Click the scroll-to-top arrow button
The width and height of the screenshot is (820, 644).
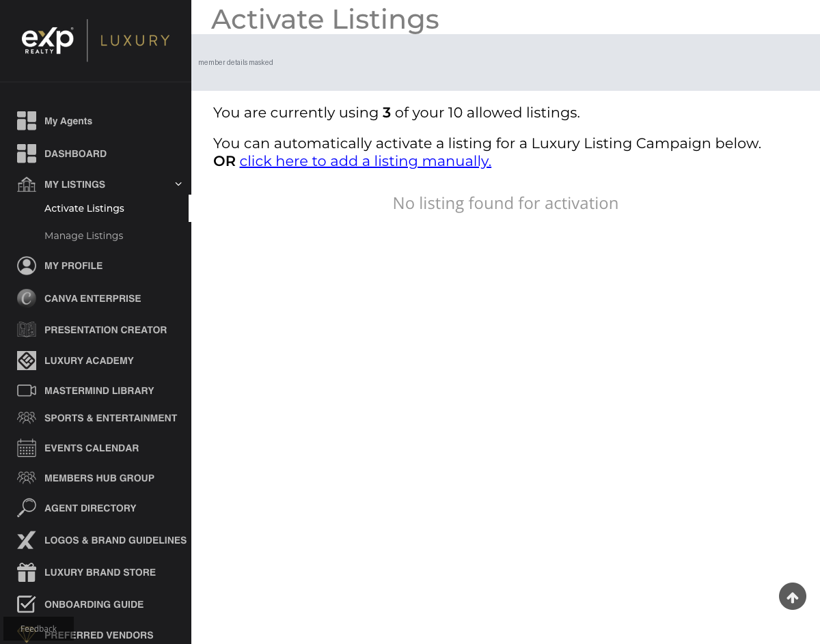click(x=793, y=596)
